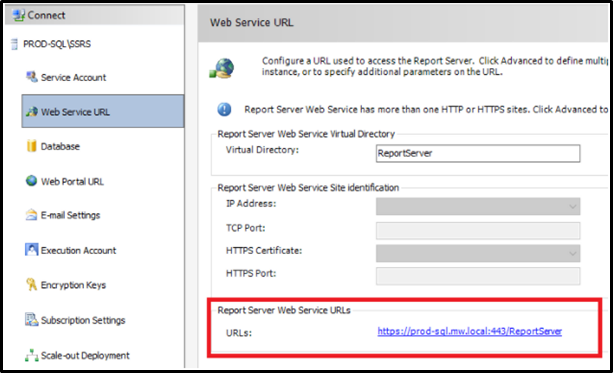The image size is (613, 373).
Task: Click the Execution Account user icon
Action: point(31,249)
